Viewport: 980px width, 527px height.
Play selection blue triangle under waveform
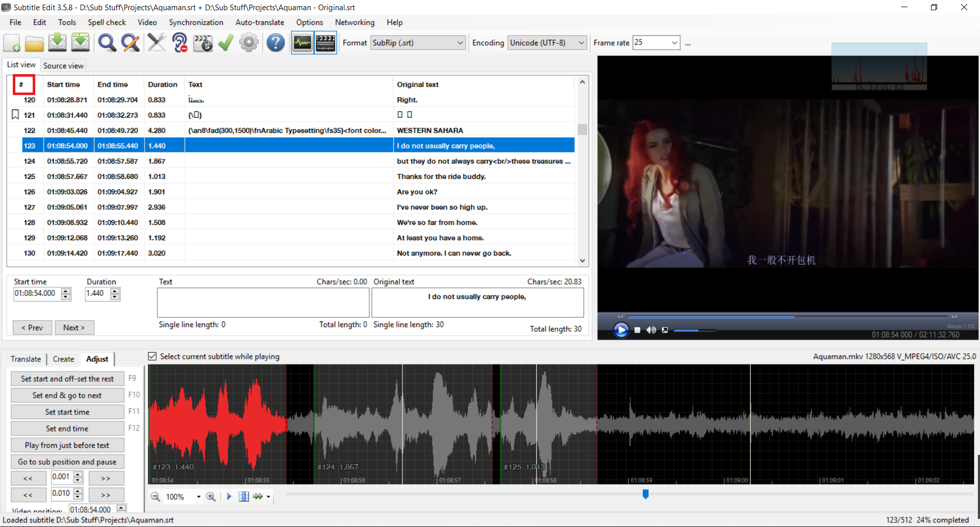tap(229, 496)
